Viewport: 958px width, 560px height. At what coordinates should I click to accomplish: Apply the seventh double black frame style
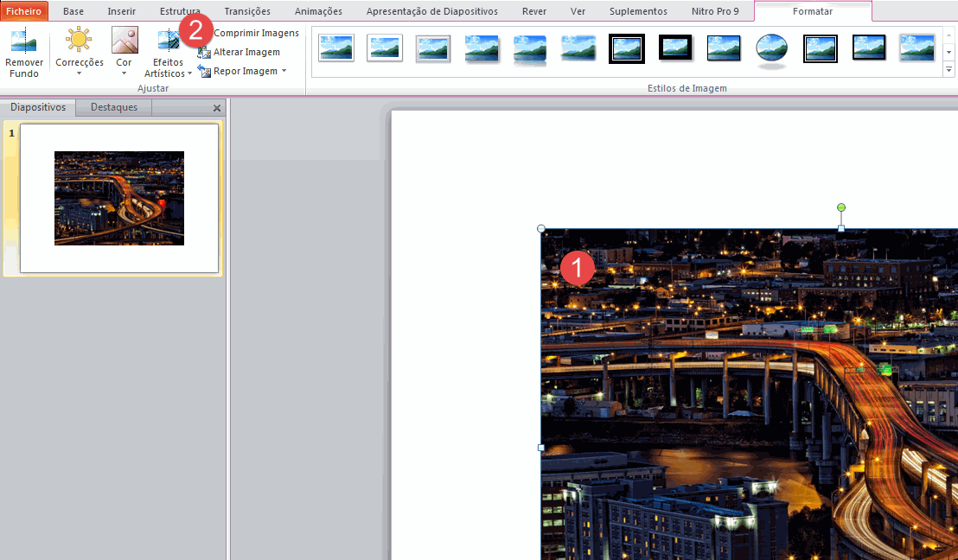coord(627,48)
